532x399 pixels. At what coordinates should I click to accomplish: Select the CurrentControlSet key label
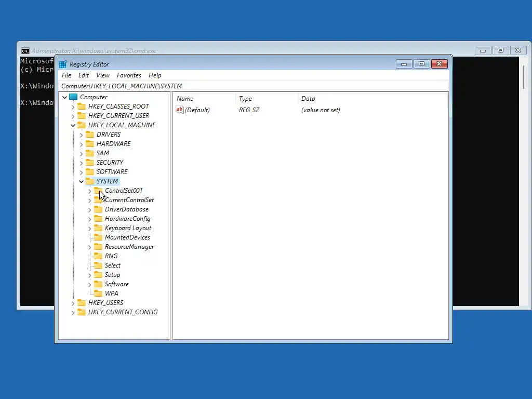click(129, 200)
